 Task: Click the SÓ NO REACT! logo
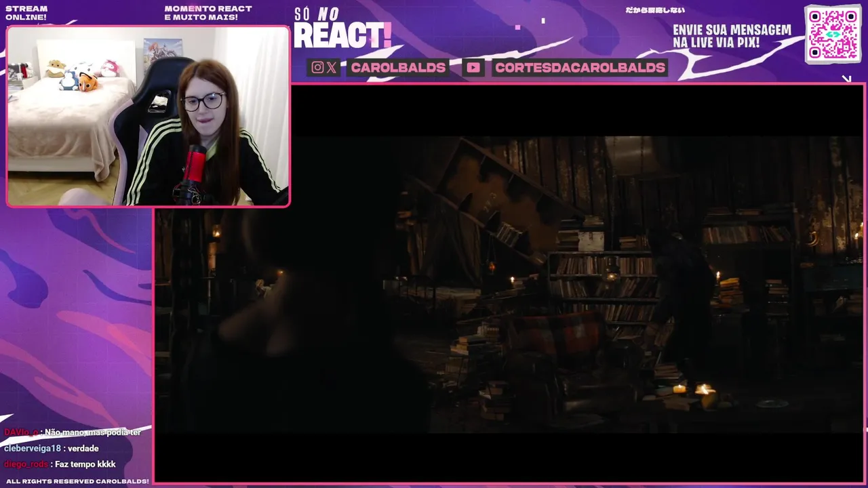342,28
